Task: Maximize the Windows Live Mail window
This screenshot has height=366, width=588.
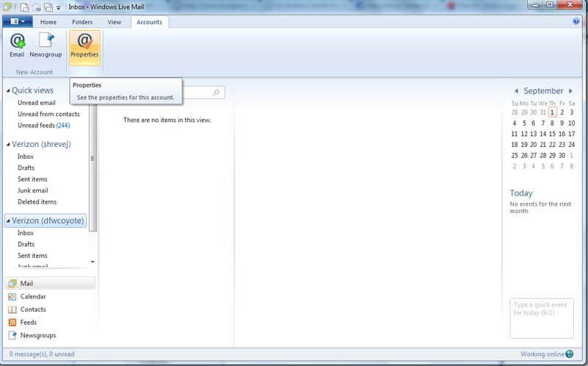Action: click(x=550, y=5)
